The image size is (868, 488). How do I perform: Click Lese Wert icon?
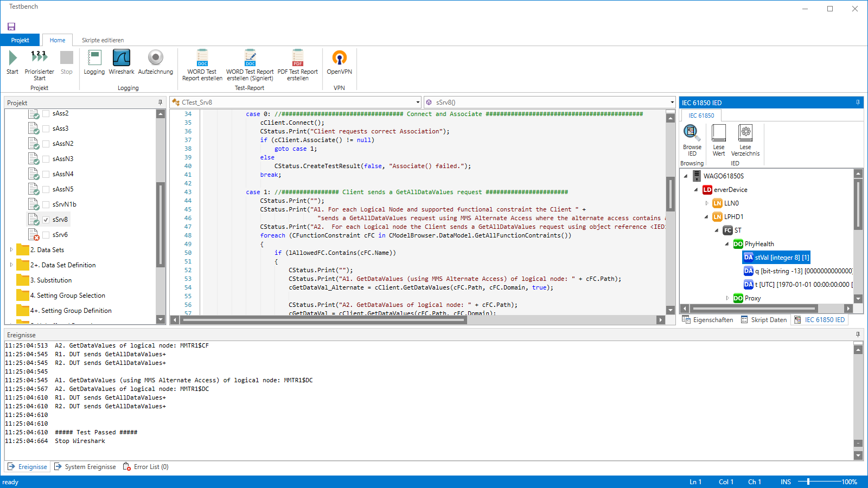(x=719, y=132)
